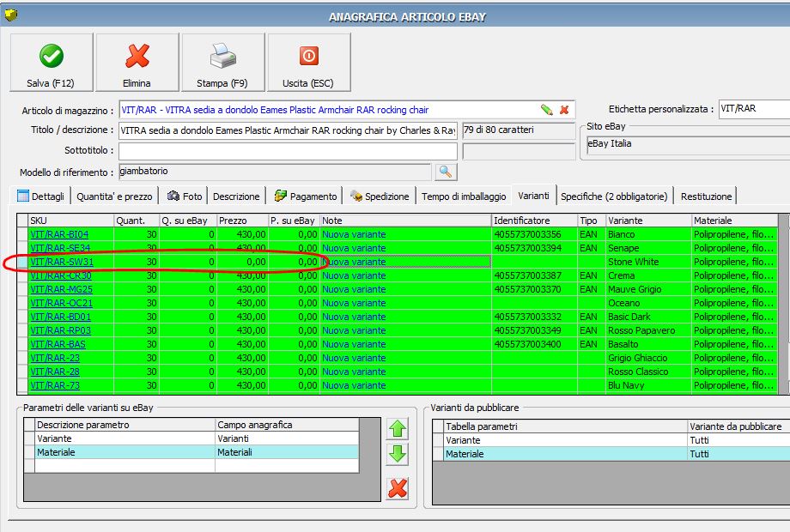790x532 pixels.
Task: Move parameter up with green up arrow
Action: tap(398, 429)
